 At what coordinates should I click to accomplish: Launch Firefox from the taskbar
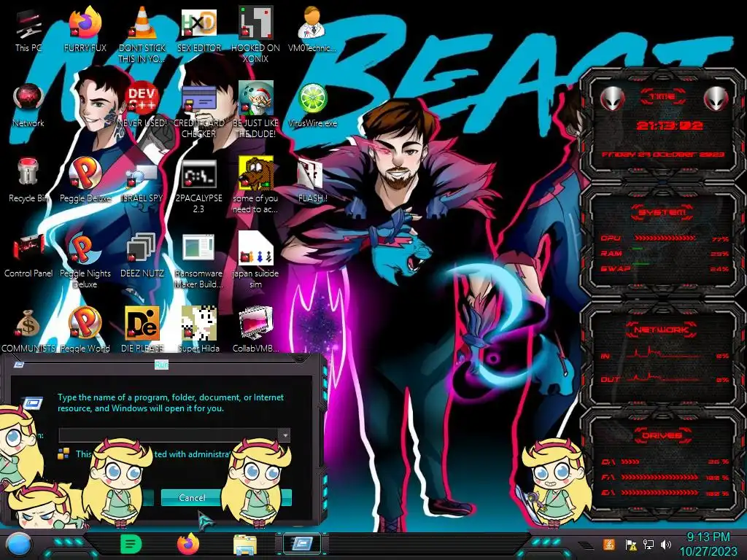[x=188, y=544]
